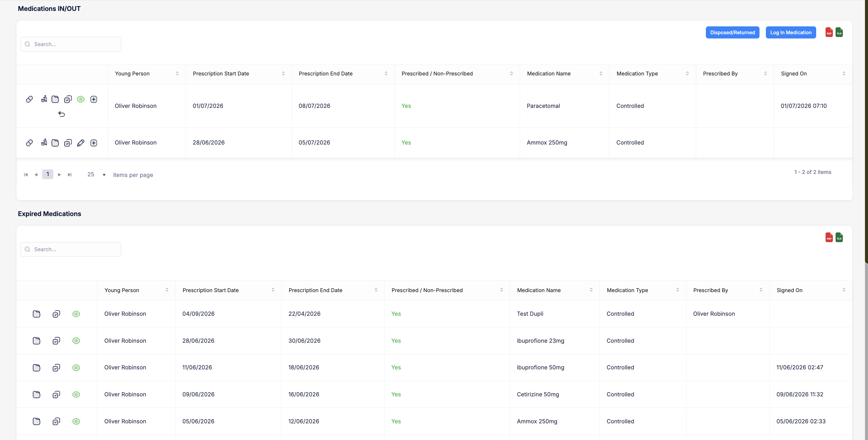
Task: Click the checkbox-stack icon in the expired Ammox 250mg row
Action: coord(56,421)
